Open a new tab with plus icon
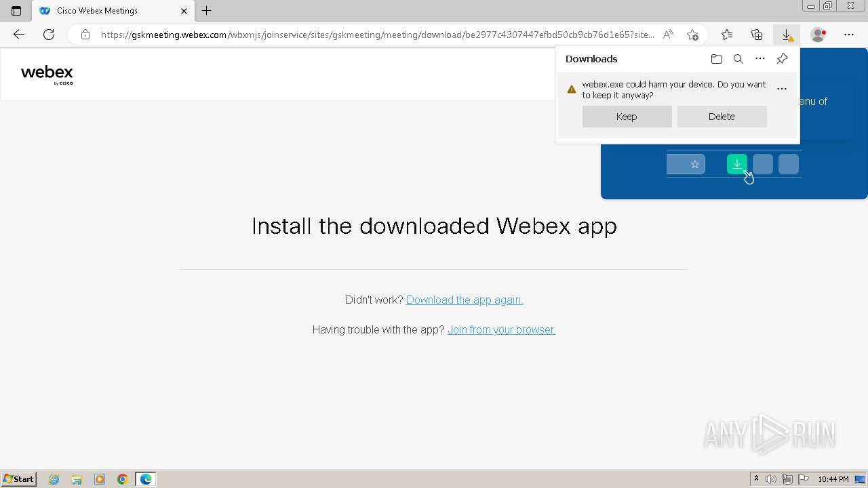The width and height of the screenshot is (868, 488). (x=207, y=11)
